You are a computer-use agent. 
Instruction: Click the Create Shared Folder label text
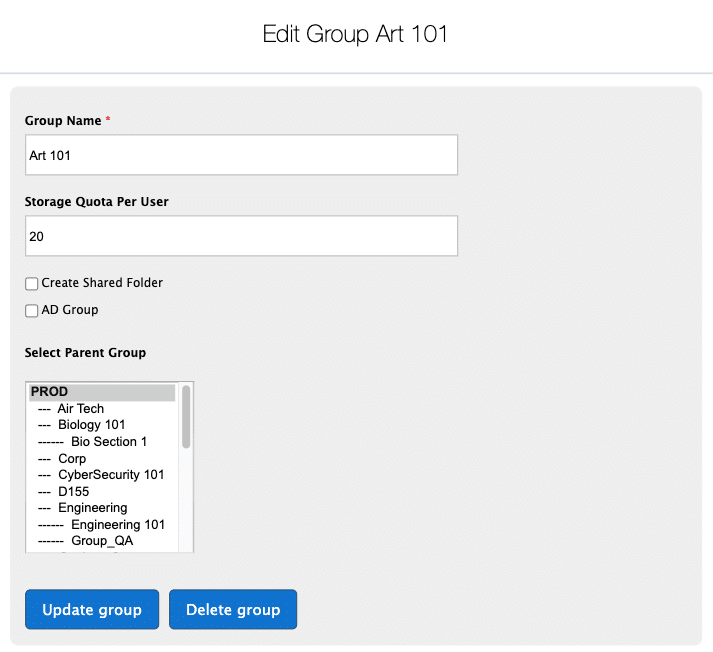coord(102,283)
